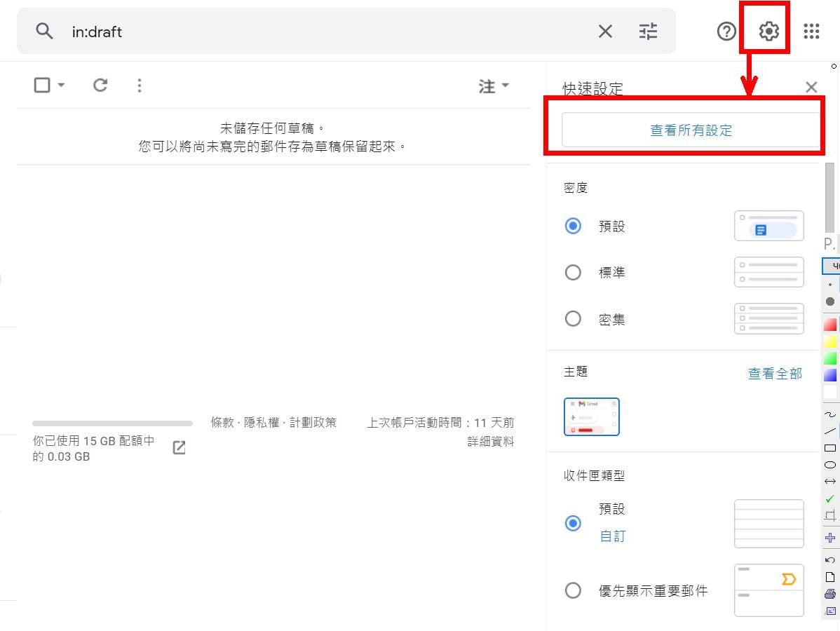Open the three-dot more options menu

[x=140, y=85]
